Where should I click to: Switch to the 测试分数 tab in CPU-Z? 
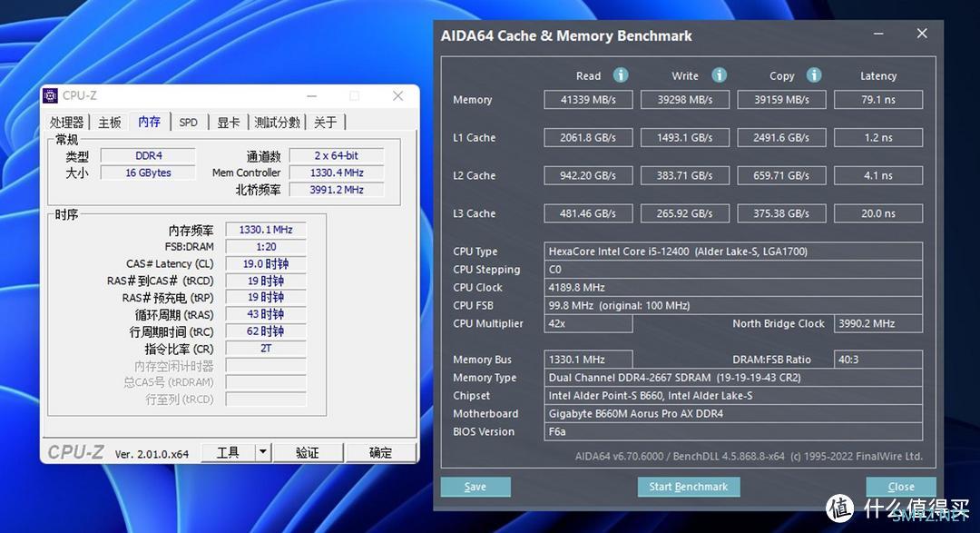pyautogui.click(x=277, y=122)
